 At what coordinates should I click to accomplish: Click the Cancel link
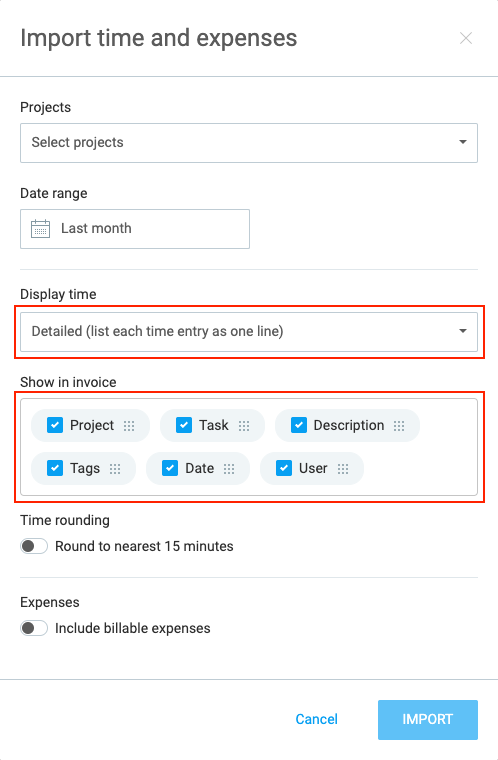pos(317,719)
